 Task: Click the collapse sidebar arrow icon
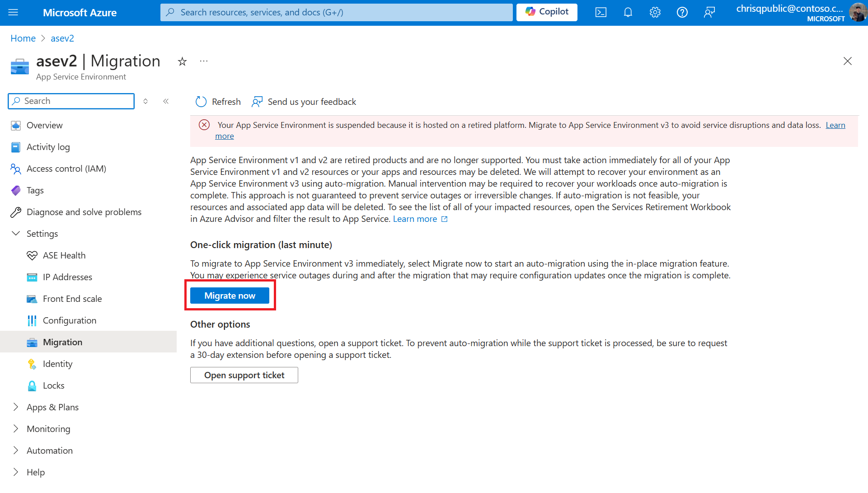[x=166, y=101]
